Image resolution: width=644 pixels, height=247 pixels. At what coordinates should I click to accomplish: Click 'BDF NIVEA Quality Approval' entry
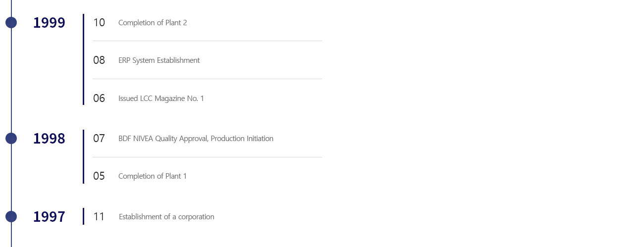(196, 139)
